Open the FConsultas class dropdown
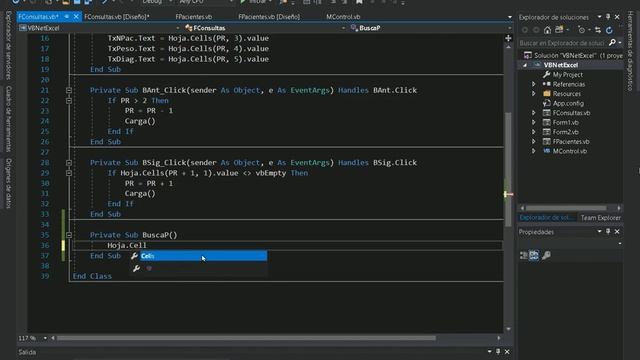The height and width of the screenshot is (360, 640). coord(343,28)
